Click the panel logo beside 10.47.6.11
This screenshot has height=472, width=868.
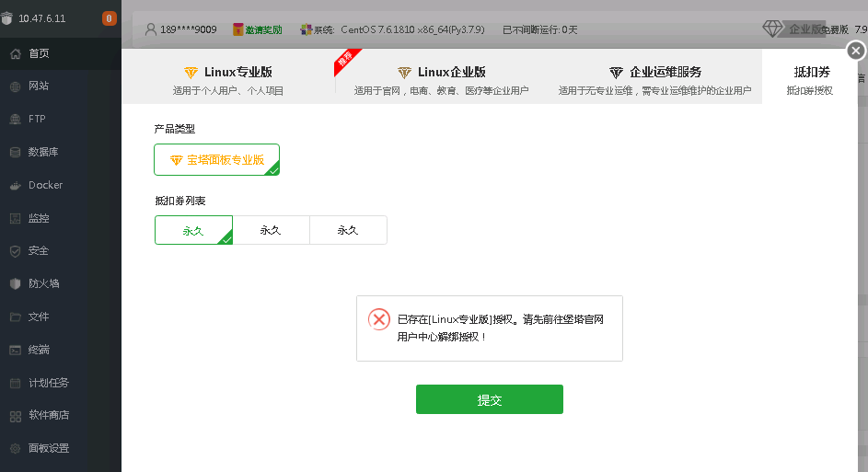6,18
